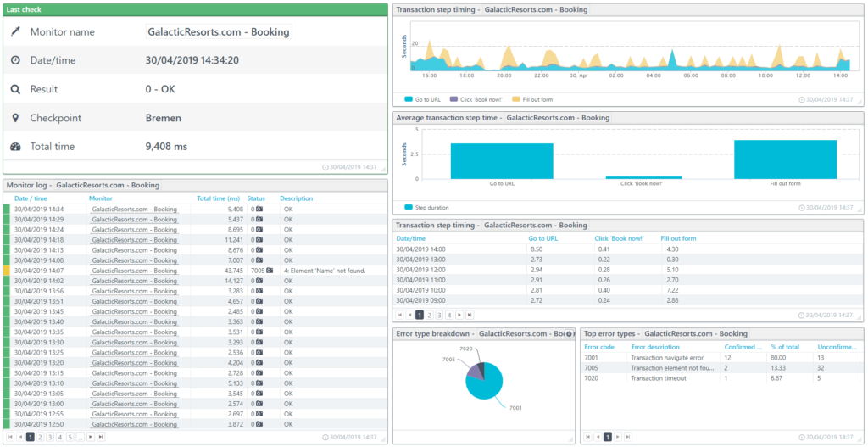Jump to first page of Top error types
Image resolution: width=868 pixels, height=447 pixels.
coord(588,437)
